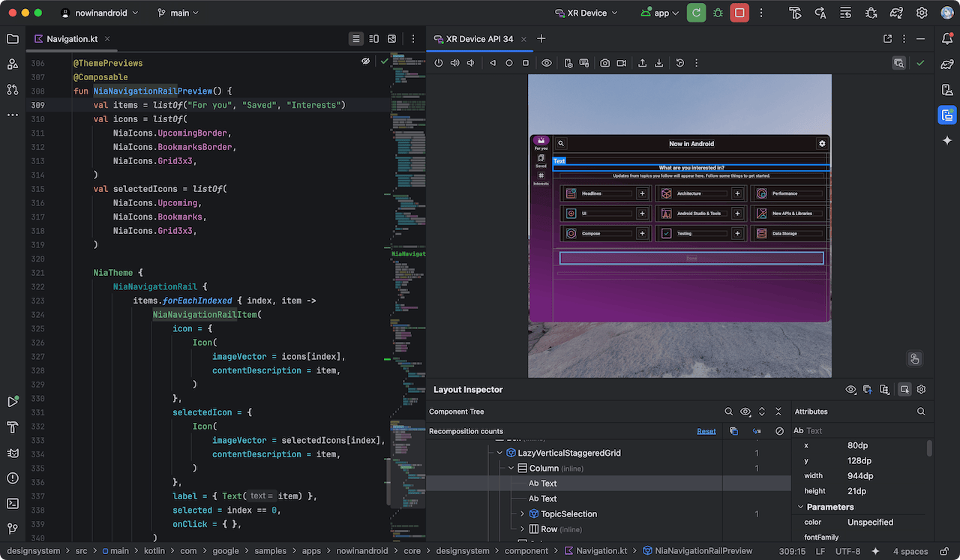Click the hand interaction button on emulator
Viewport: 960px width, 560px height.
pos(914,358)
